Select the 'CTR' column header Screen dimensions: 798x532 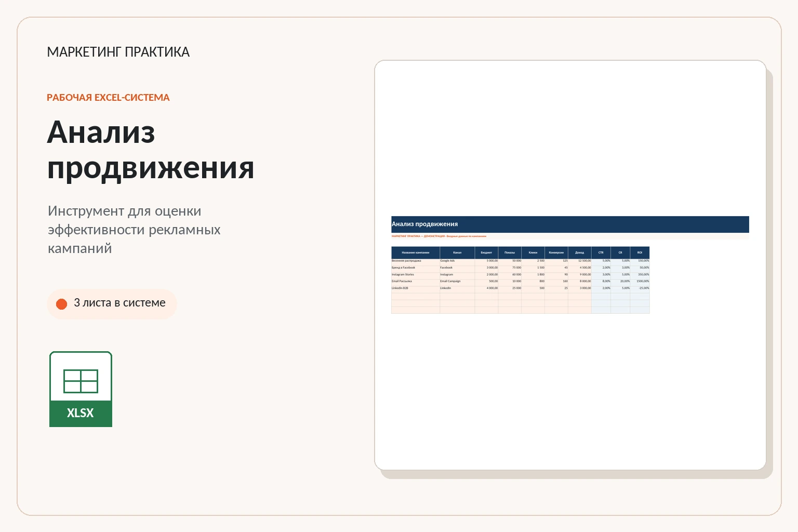tap(601, 252)
